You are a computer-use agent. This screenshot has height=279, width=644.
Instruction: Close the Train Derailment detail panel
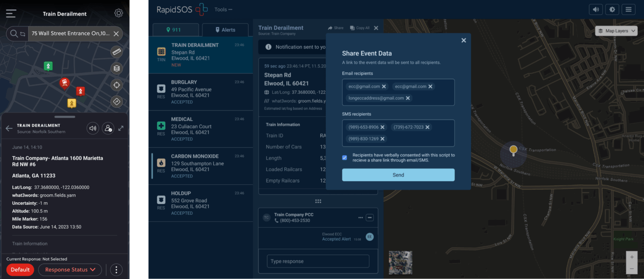click(376, 28)
